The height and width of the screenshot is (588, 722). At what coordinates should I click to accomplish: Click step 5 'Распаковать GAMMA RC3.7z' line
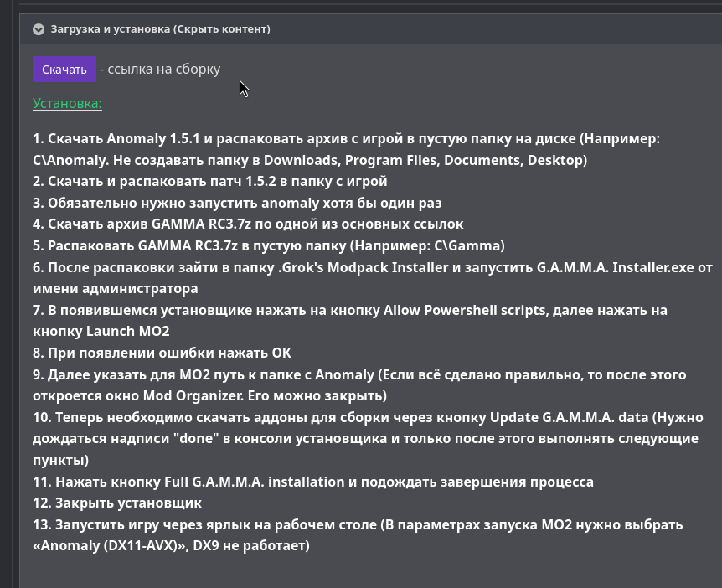pyautogui.click(x=269, y=246)
